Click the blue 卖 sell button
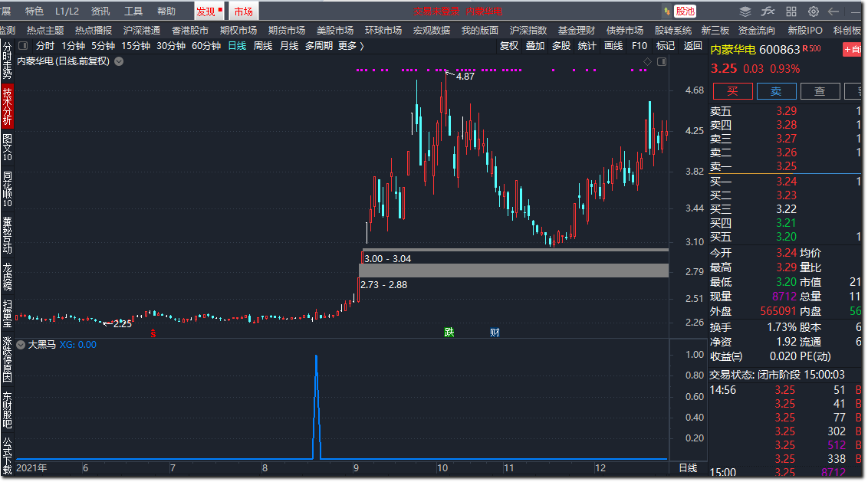The height and width of the screenshot is (482, 868). coord(776,91)
